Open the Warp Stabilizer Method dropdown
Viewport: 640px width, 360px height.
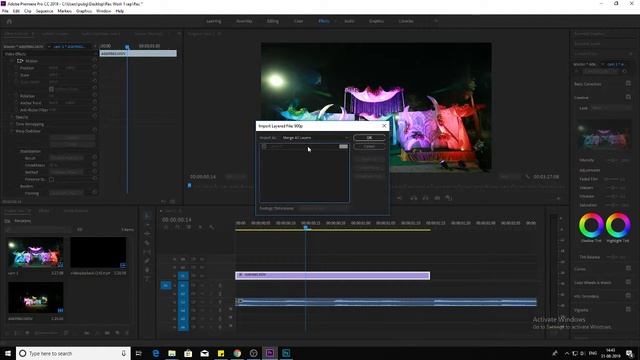[67, 172]
